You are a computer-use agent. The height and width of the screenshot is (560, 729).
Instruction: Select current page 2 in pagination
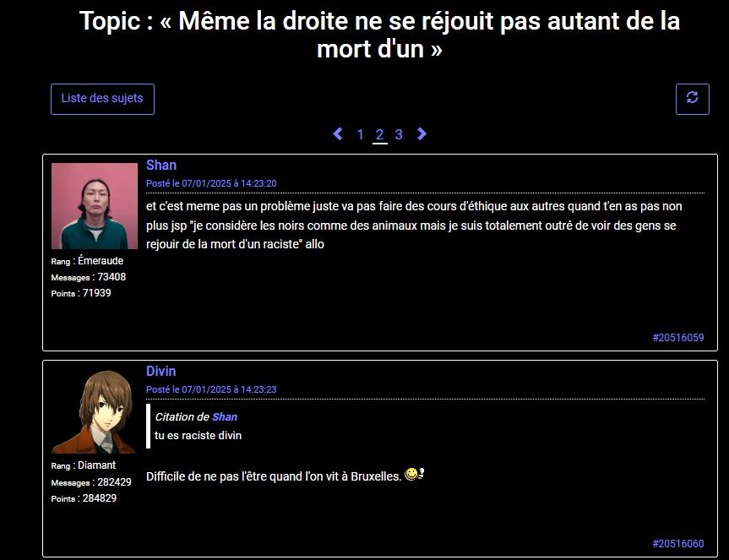click(x=380, y=135)
